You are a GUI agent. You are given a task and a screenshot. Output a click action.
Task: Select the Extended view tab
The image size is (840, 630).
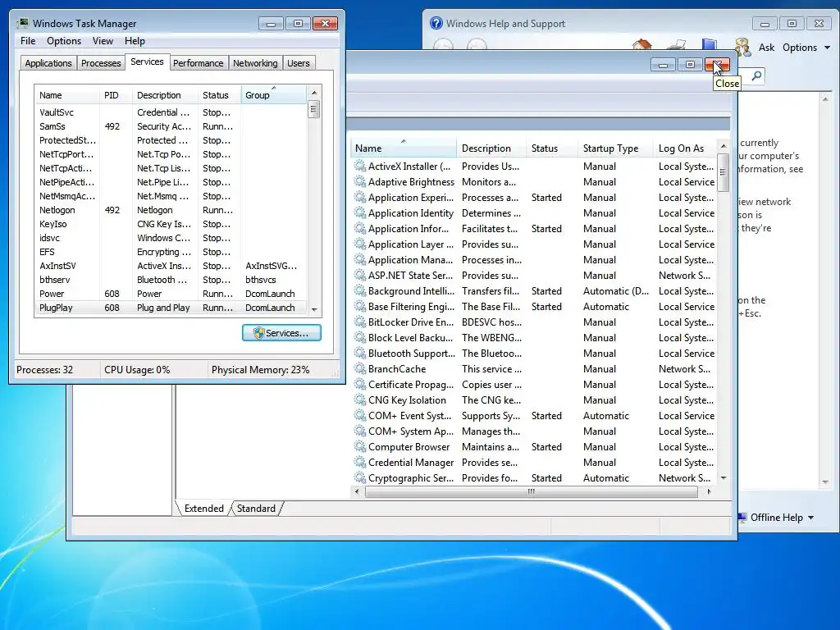tap(203, 508)
